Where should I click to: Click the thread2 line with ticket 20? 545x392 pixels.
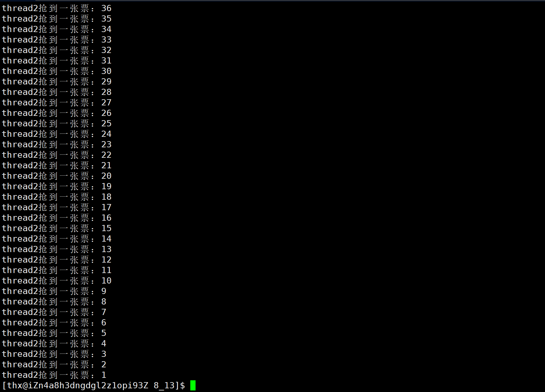coord(57,176)
